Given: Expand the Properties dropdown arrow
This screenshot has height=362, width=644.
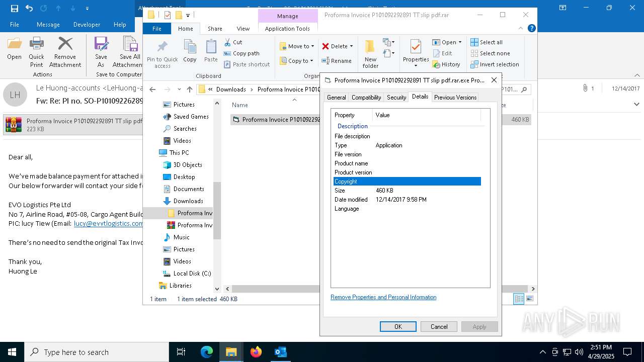Looking at the screenshot, I should [416, 66].
